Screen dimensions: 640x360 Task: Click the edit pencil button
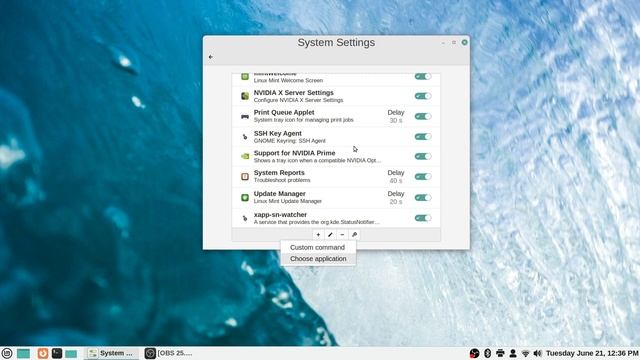coord(330,235)
